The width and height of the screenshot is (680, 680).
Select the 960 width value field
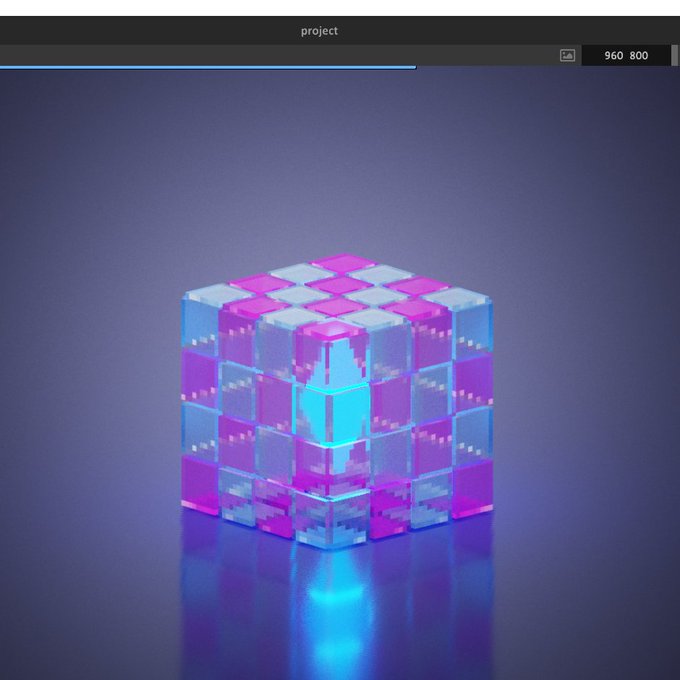(613, 56)
